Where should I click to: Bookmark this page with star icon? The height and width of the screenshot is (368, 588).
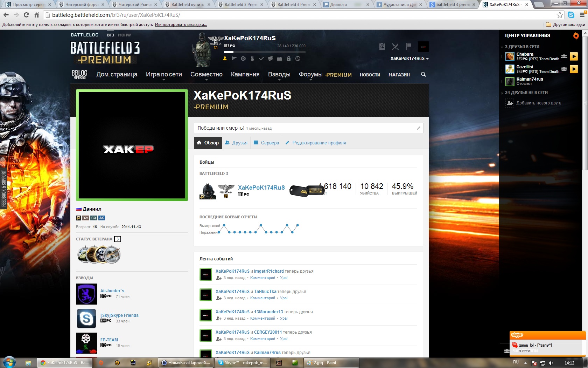click(x=560, y=15)
